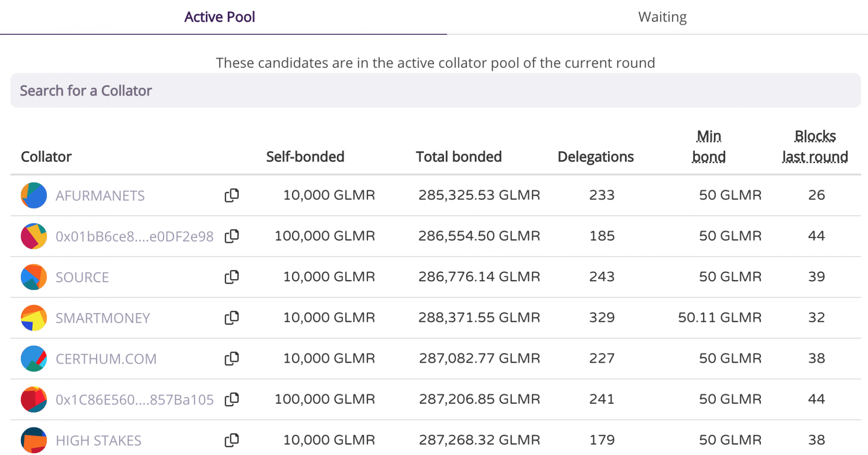Open the CERTHUM.COM collator page
The width and height of the screenshot is (868, 455).
(x=106, y=358)
